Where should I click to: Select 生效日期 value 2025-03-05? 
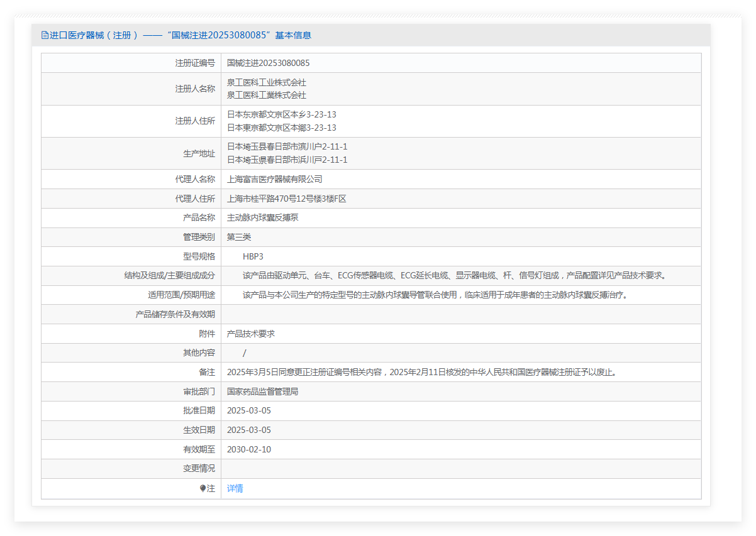(249, 430)
